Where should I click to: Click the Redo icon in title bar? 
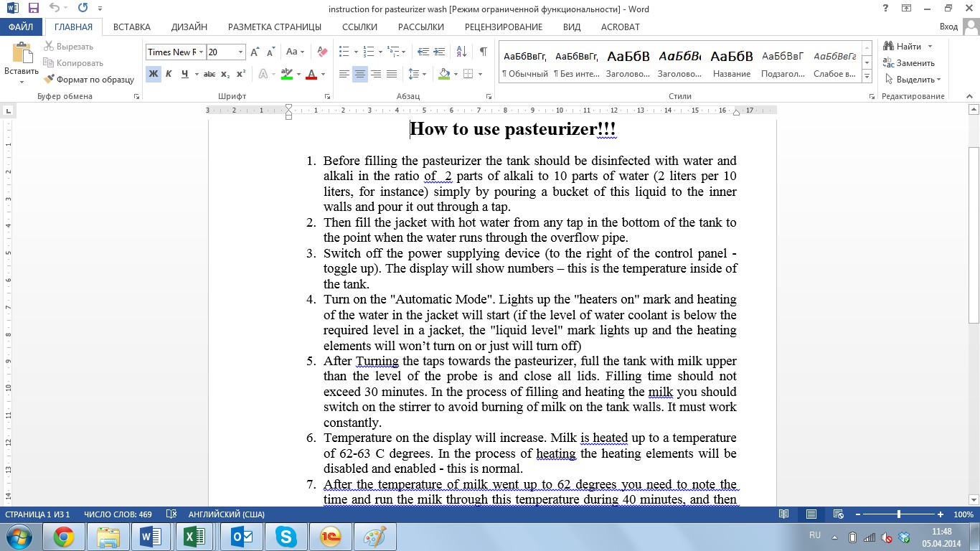coord(83,9)
